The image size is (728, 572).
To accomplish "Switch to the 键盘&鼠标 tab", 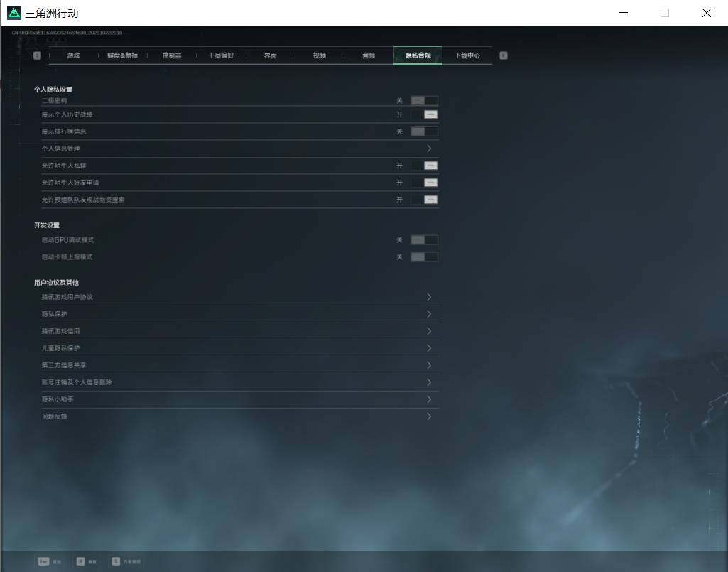I will (x=123, y=55).
